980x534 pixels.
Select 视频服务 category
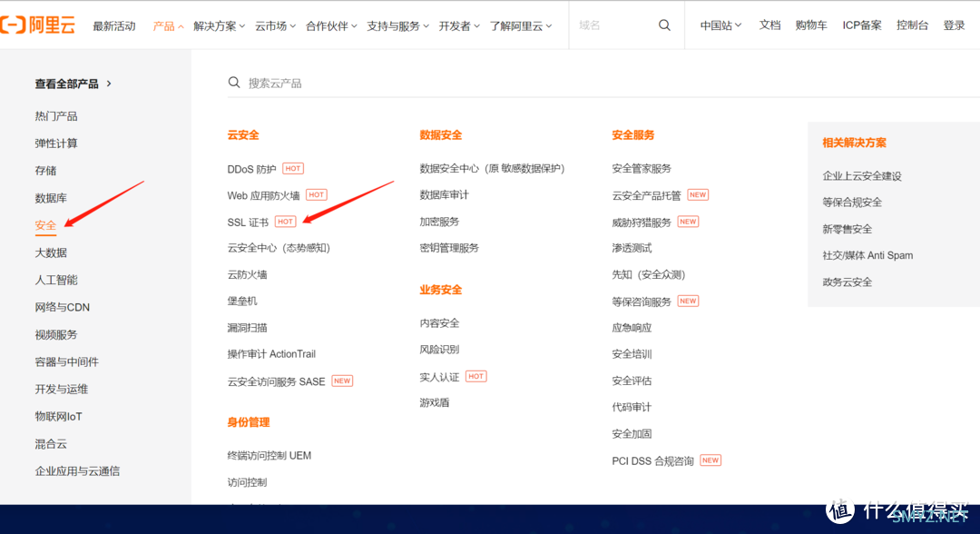coord(56,334)
